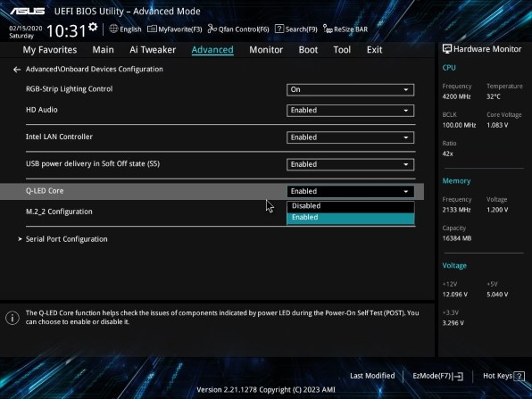Image resolution: width=532 pixels, height=399 pixels.
Task: Click the settings gear next to the clock
Action: point(93,27)
